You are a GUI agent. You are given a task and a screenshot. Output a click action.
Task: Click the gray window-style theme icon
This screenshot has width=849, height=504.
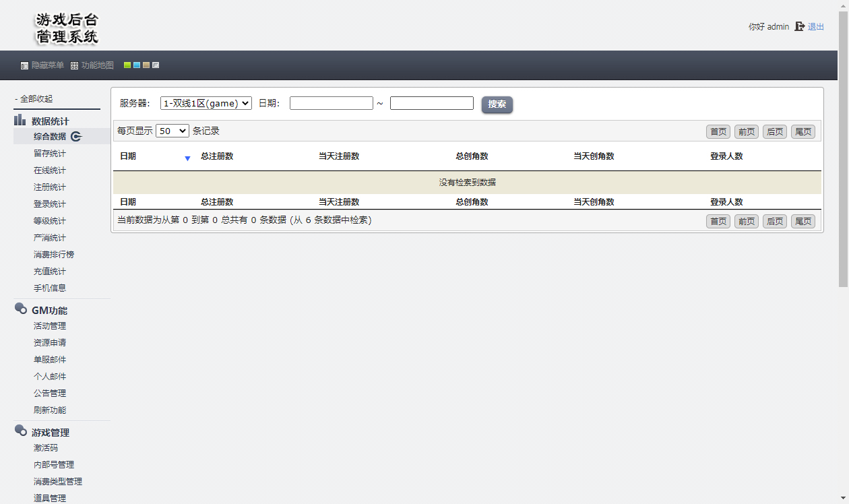tap(156, 65)
